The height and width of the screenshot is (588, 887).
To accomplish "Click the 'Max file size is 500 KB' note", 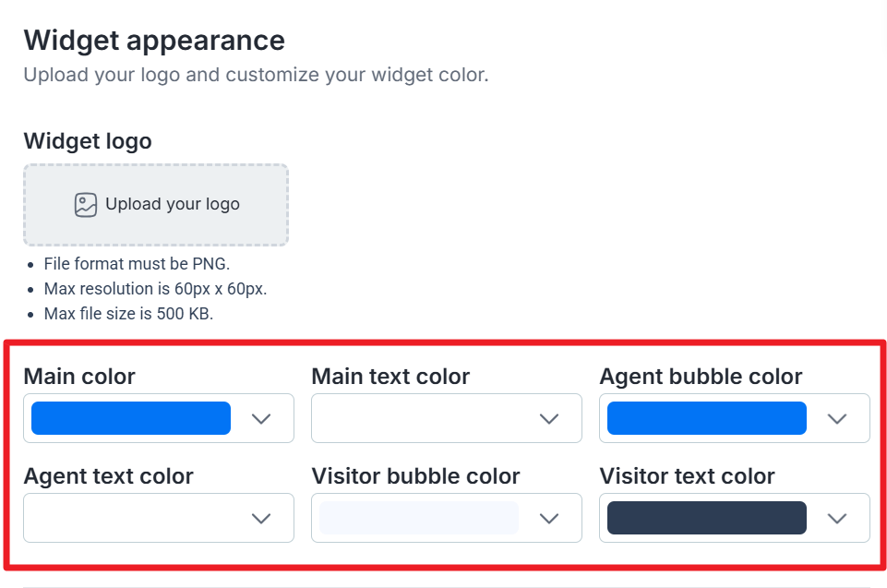I will (x=128, y=314).
